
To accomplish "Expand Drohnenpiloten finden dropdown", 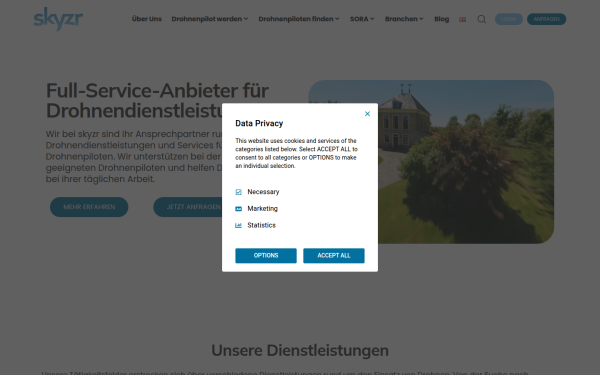I will (x=299, y=19).
